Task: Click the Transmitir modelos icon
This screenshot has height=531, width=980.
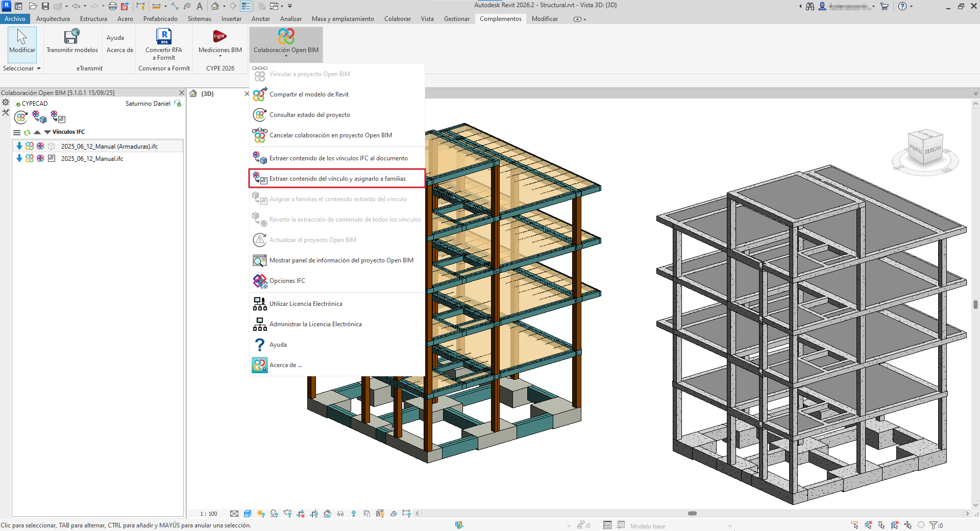Action: [72, 37]
